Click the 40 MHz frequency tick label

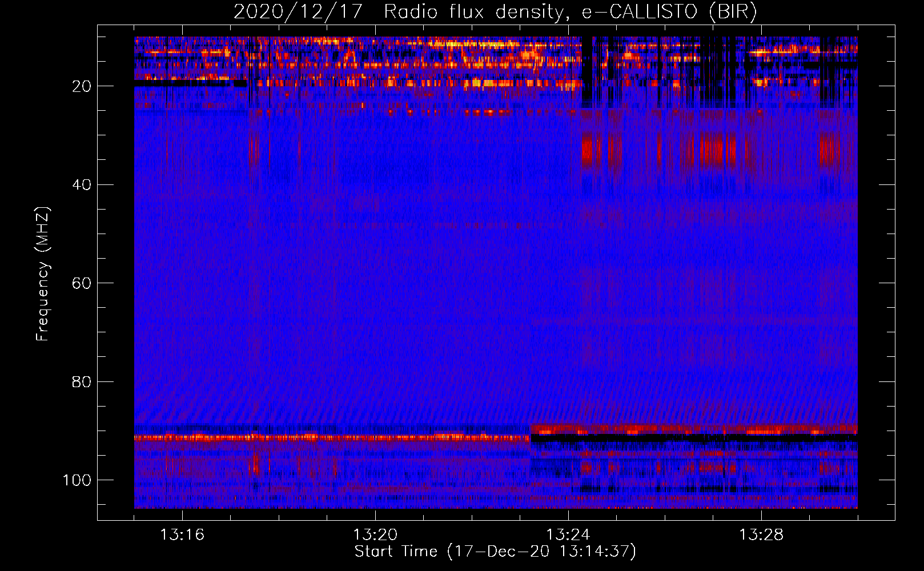point(82,184)
